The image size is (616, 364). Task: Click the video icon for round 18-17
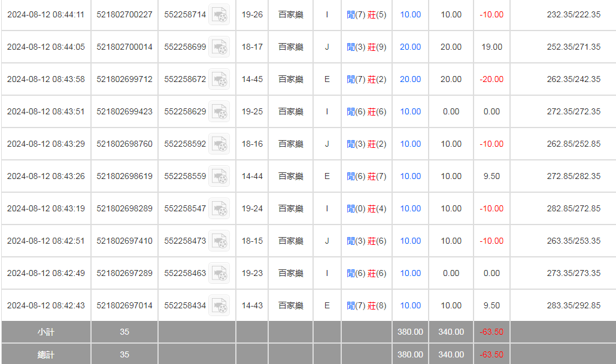point(220,47)
